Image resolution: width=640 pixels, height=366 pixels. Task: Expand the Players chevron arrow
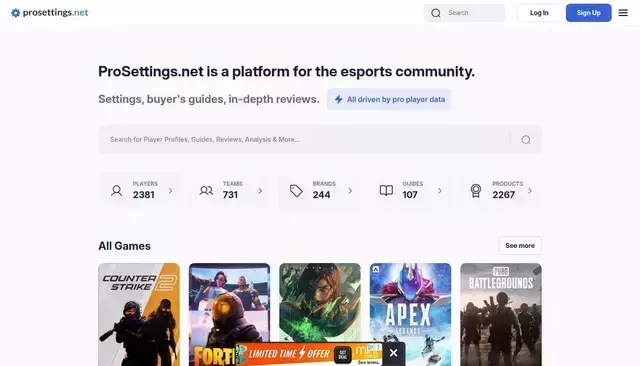[171, 191]
